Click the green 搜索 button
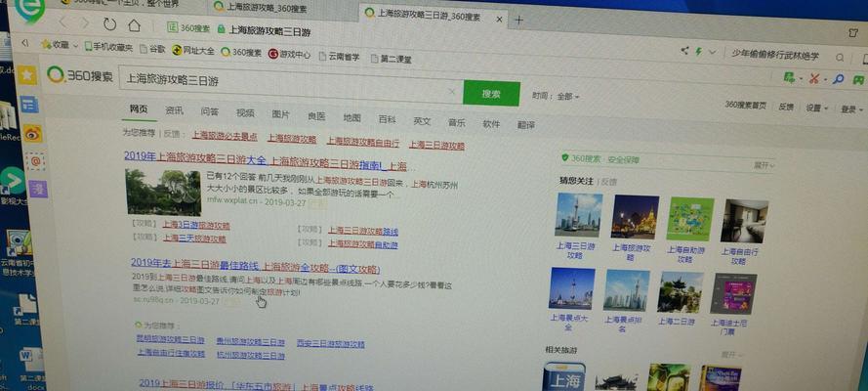The image size is (868, 391). click(x=491, y=94)
